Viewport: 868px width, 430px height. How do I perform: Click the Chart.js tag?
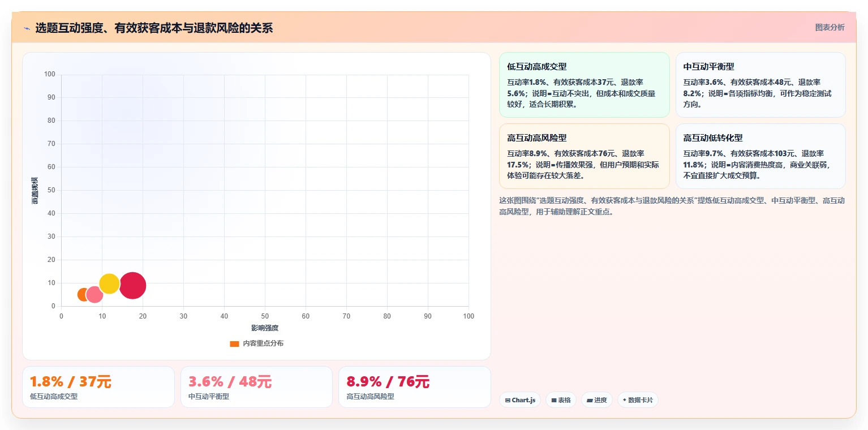(x=520, y=400)
